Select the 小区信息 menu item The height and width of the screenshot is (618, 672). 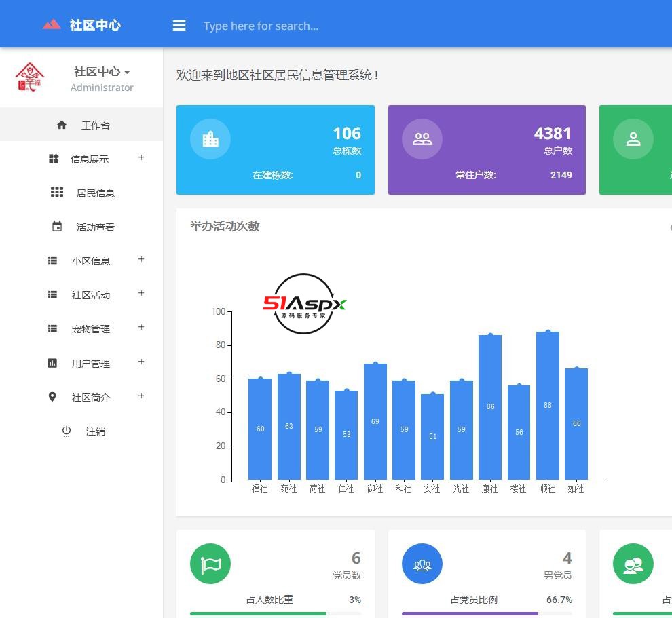[x=81, y=260]
